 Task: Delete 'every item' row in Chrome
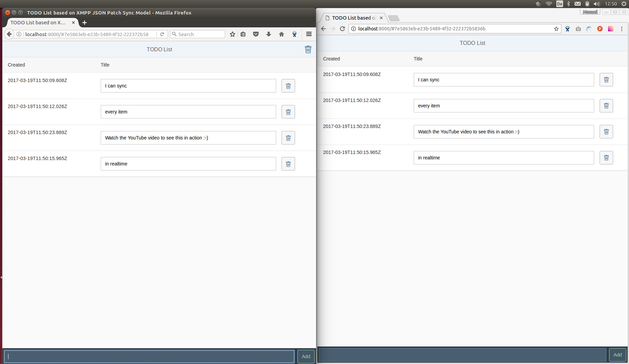click(x=606, y=106)
